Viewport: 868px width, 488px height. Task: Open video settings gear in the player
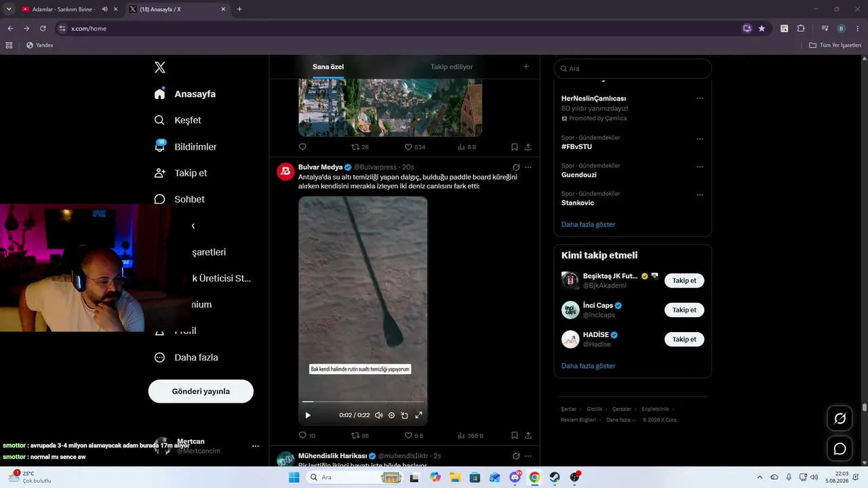point(391,415)
